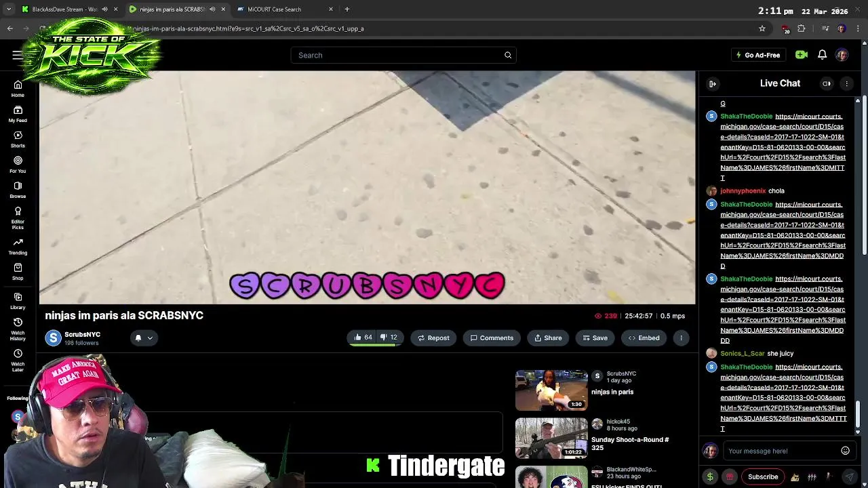The width and height of the screenshot is (868, 488).
Task: Insert the doge emote
Action: coord(795,476)
